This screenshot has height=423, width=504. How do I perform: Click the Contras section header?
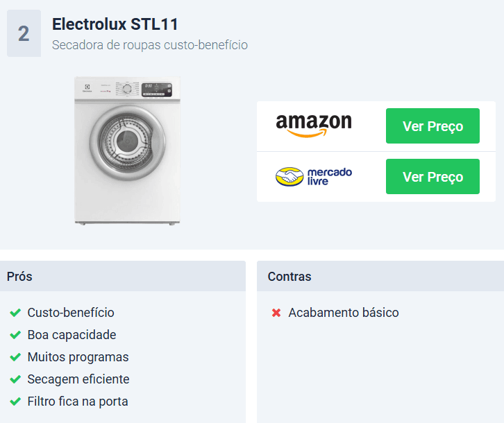[380, 276]
